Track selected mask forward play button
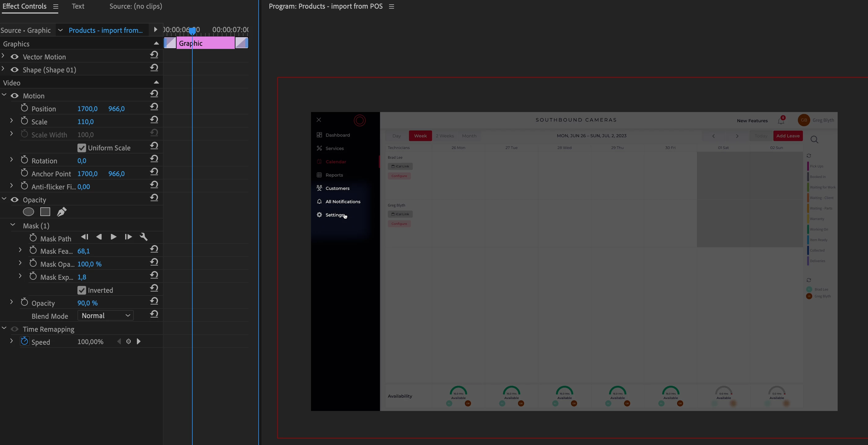 (x=114, y=237)
